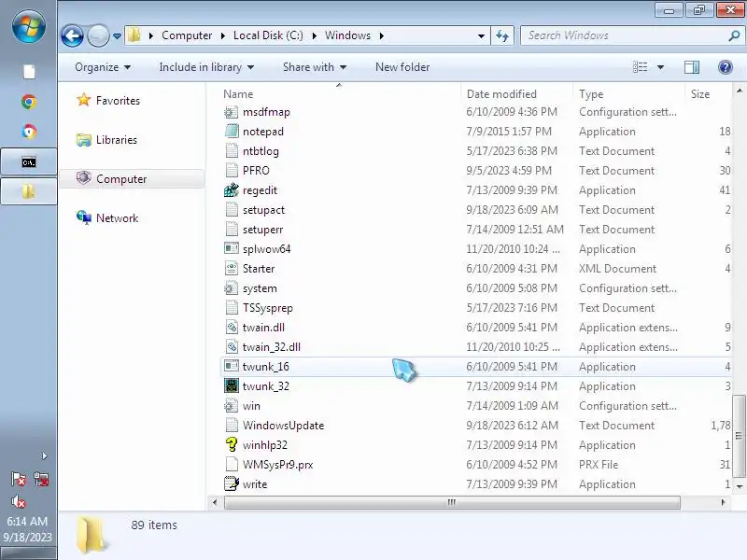Open Google Chrome from the taskbar

(29, 102)
